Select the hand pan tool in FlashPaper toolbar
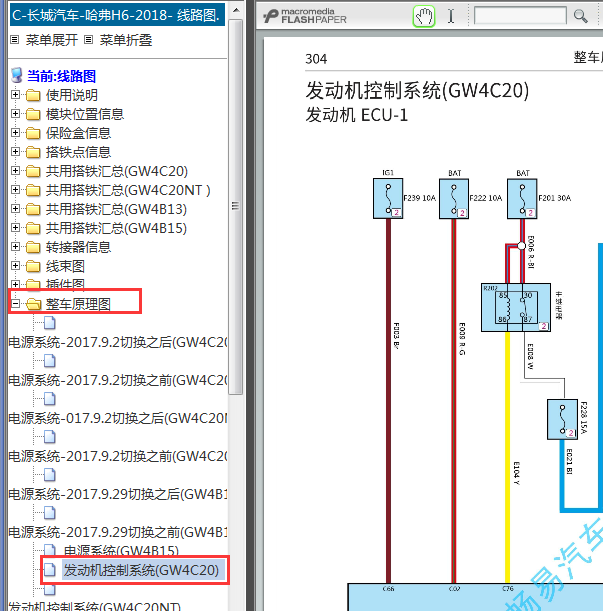Screen dimensions: 603x611 pyautogui.click(x=424, y=16)
